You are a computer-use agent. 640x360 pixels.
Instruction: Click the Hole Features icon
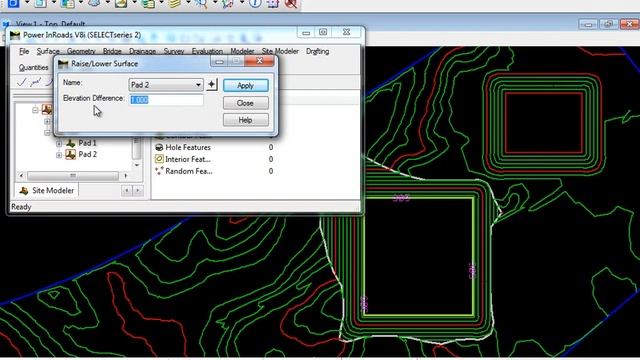pos(159,147)
